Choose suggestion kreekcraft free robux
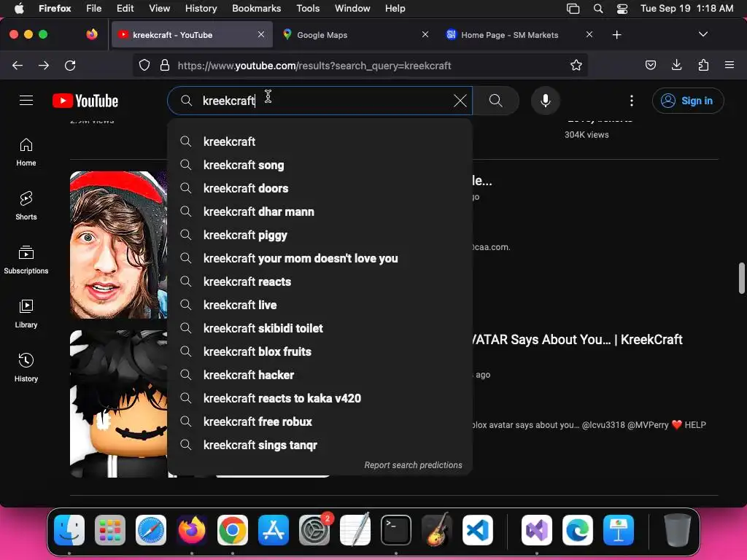Image resolution: width=747 pixels, height=560 pixels. point(320,421)
